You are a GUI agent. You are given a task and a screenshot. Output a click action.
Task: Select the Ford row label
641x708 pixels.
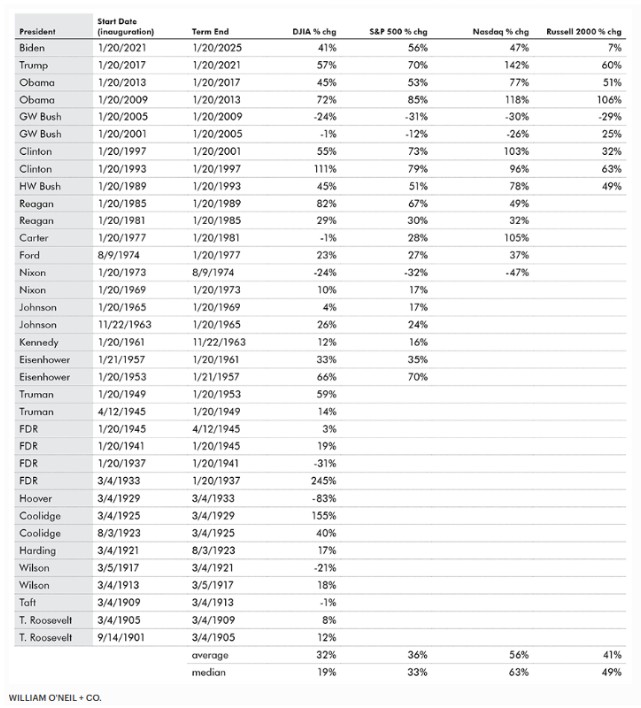[x=30, y=255]
